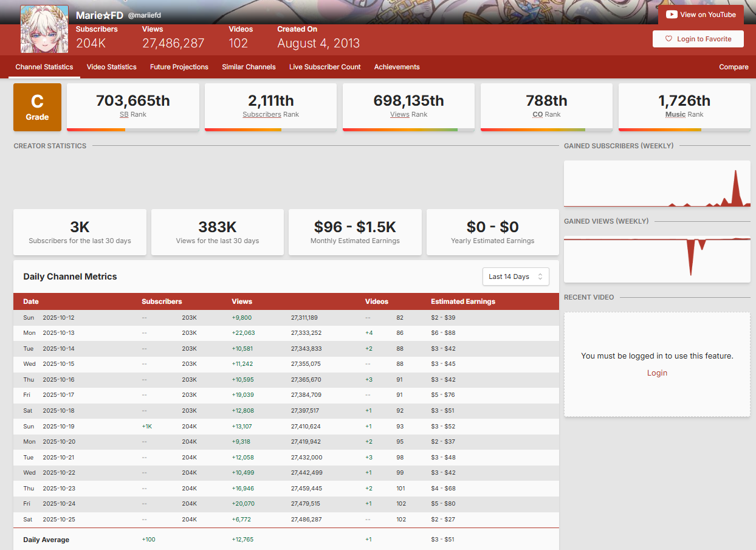View the Achievements tab
The width and height of the screenshot is (756, 550).
coord(397,67)
